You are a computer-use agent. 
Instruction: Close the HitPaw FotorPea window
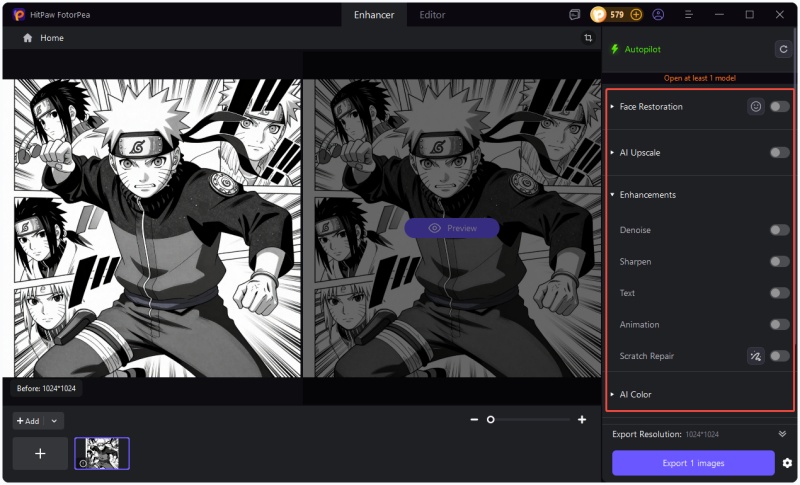780,15
